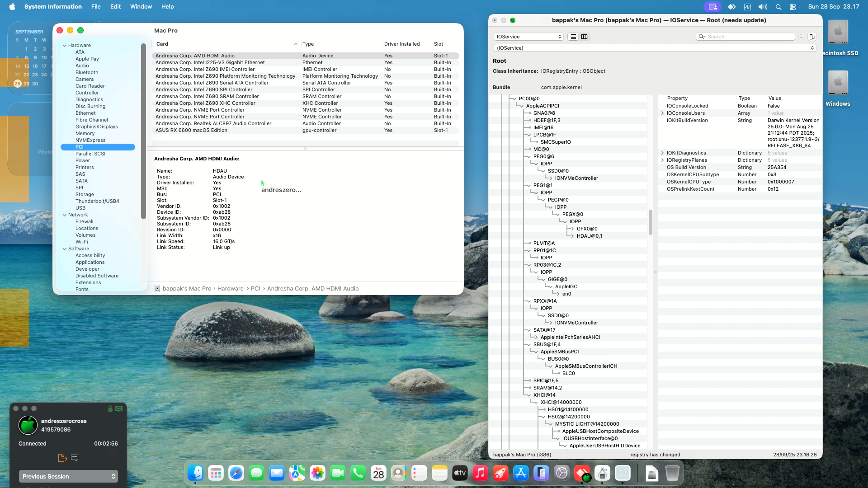Open Finder from the Dock
This screenshot has height=488, width=868.
[x=195, y=473]
